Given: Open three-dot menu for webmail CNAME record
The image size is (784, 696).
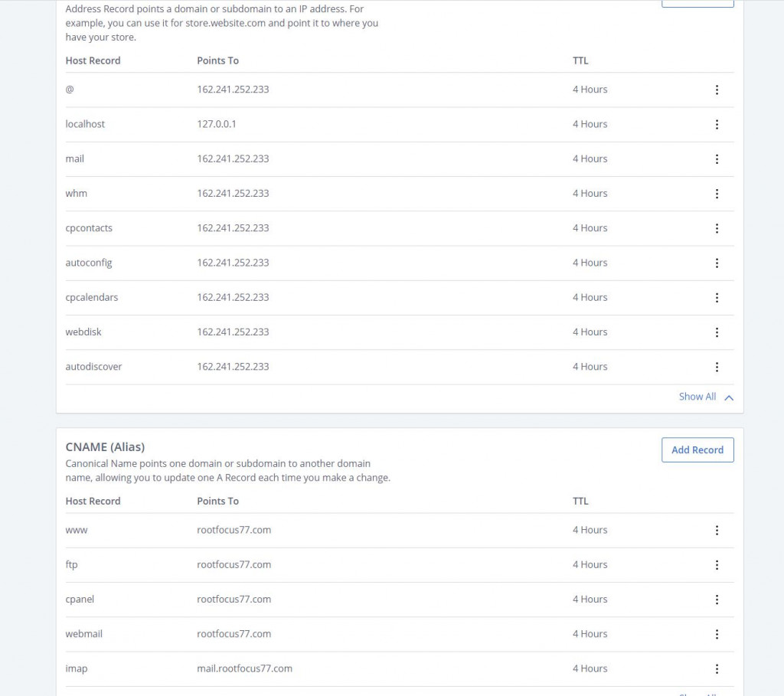Looking at the screenshot, I should point(717,634).
